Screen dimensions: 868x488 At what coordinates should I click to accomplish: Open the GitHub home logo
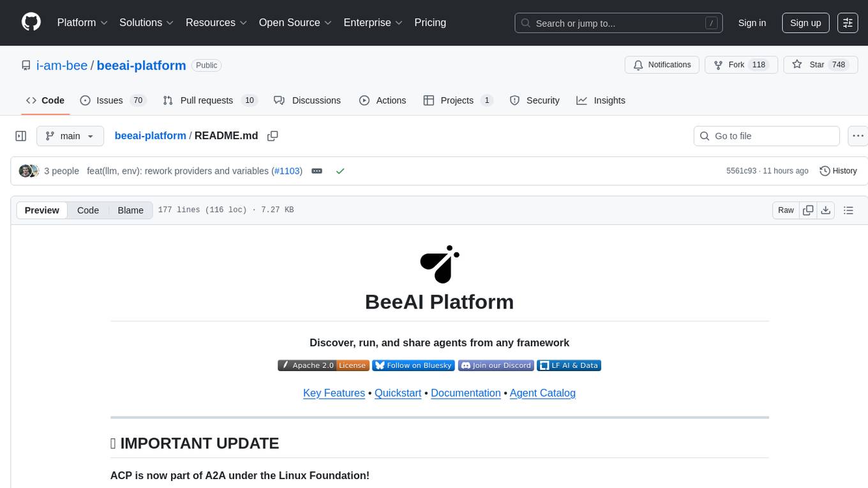(x=31, y=22)
